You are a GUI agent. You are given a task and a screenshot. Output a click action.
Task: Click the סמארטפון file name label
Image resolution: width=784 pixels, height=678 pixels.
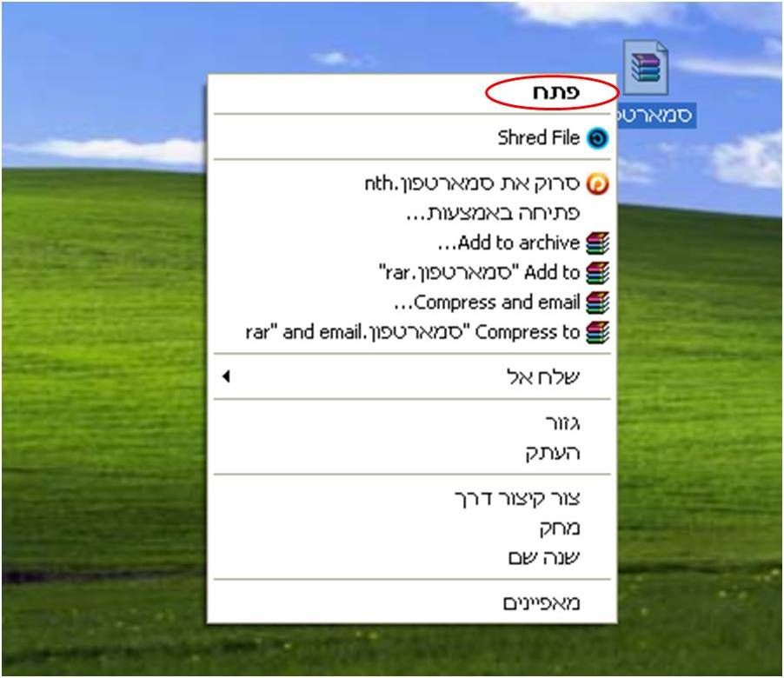656,116
